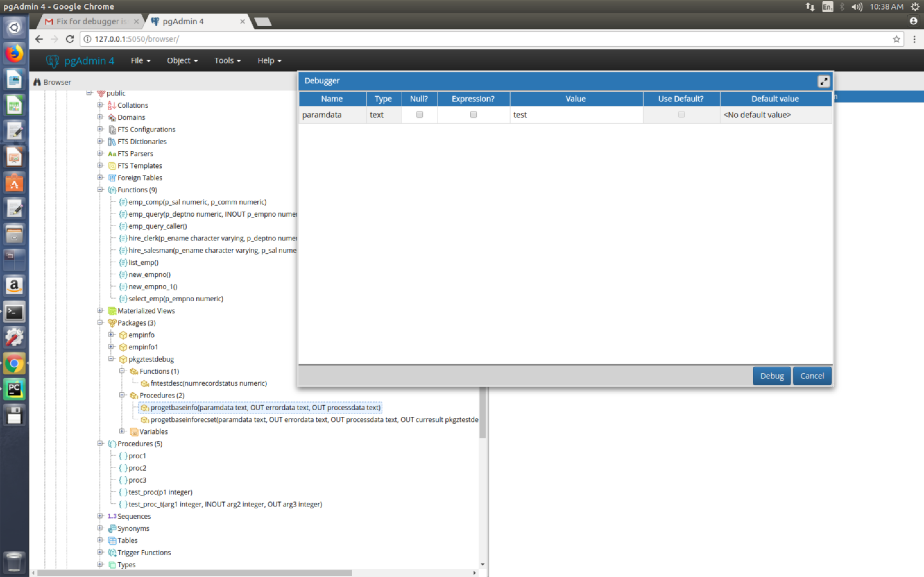924x577 pixels.
Task: Click the Materialized Views node icon
Action: click(x=112, y=311)
